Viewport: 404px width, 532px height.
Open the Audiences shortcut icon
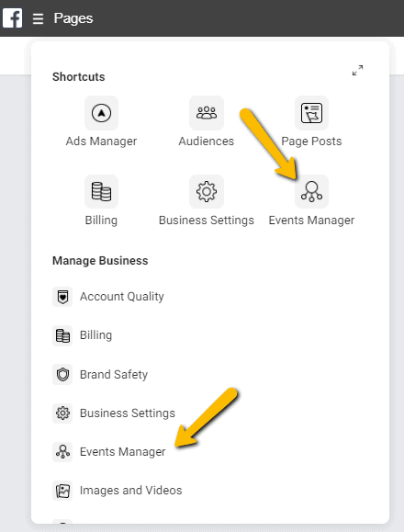pyautogui.click(x=207, y=113)
